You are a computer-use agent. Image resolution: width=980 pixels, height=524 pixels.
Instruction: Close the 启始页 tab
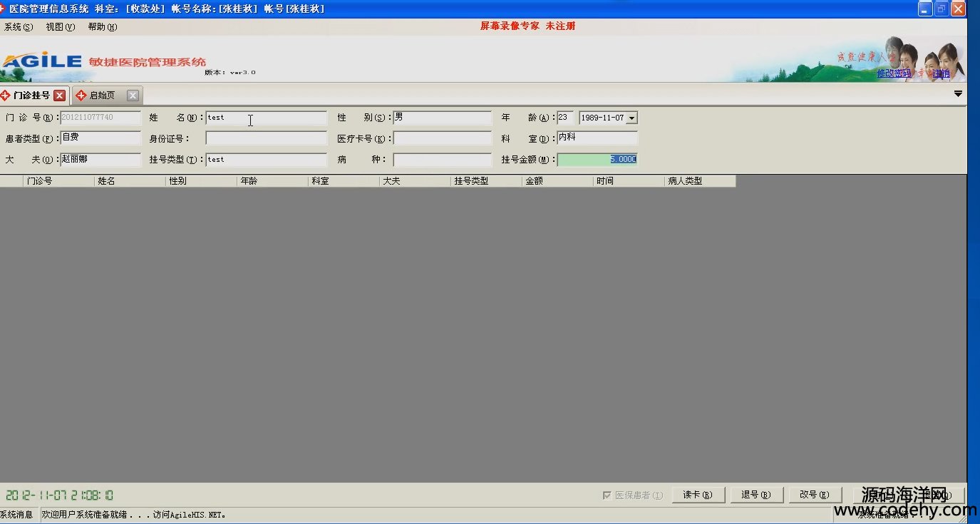tap(133, 96)
